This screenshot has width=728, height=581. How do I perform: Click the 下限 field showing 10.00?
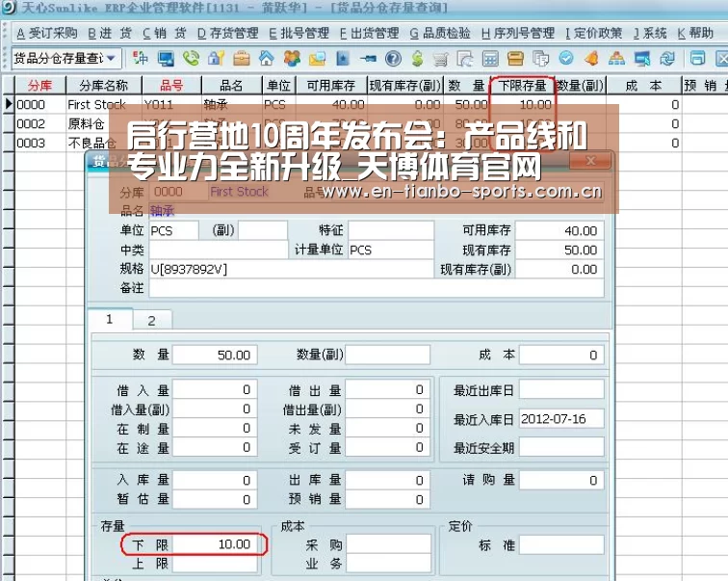(x=215, y=543)
